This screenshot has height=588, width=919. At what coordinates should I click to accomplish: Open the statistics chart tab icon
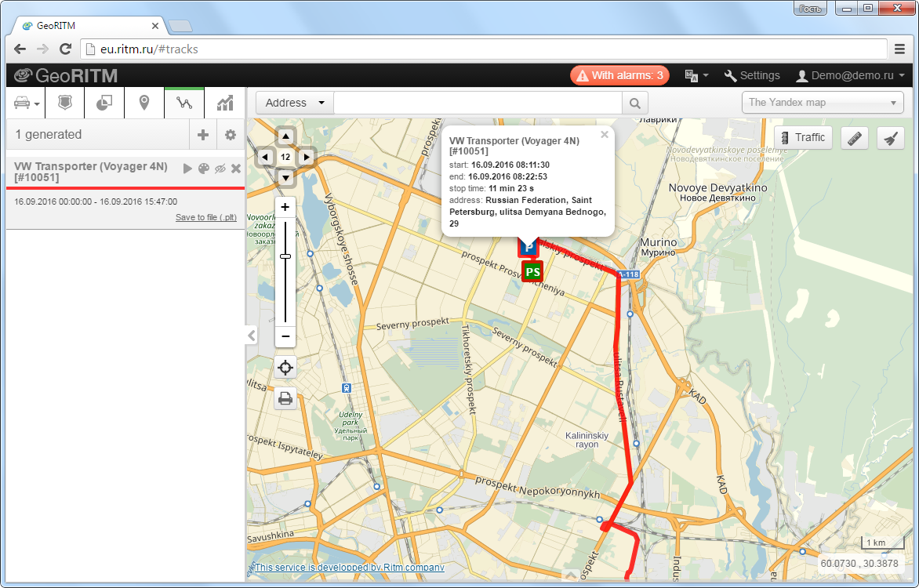[225, 103]
